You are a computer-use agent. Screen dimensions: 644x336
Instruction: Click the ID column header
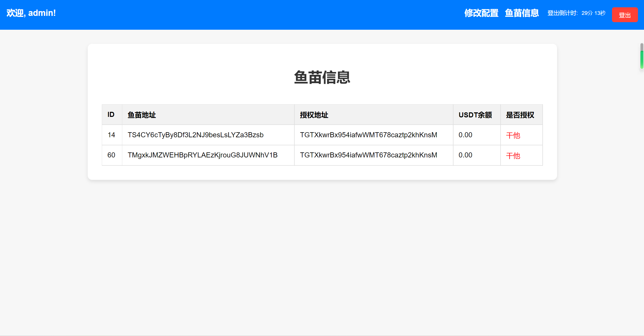[111, 115]
